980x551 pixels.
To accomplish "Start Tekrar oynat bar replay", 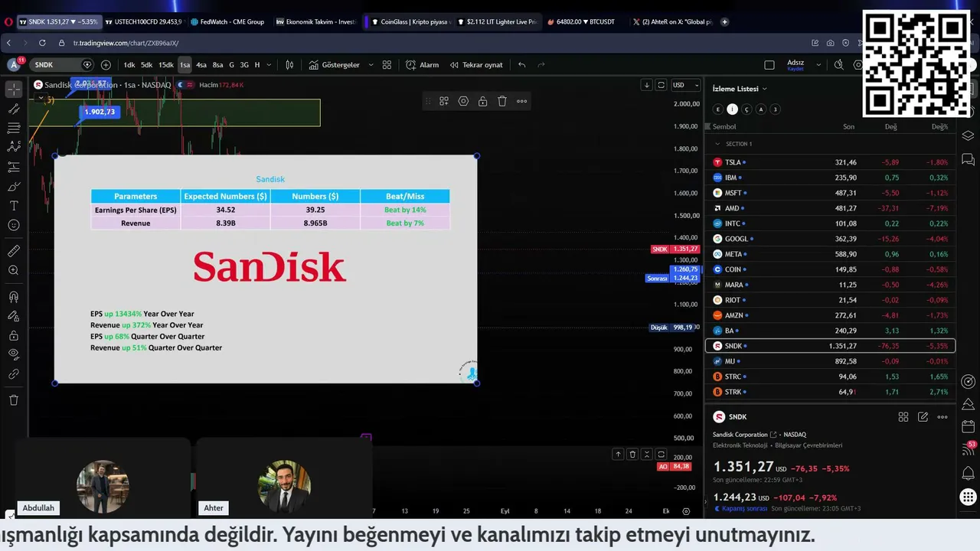I will pos(475,65).
